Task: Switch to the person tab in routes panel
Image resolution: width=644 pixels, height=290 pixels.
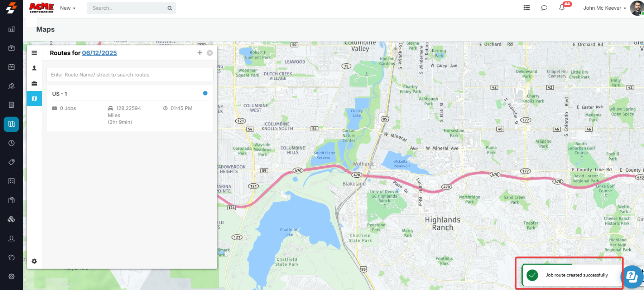Action: click(34, 68)
